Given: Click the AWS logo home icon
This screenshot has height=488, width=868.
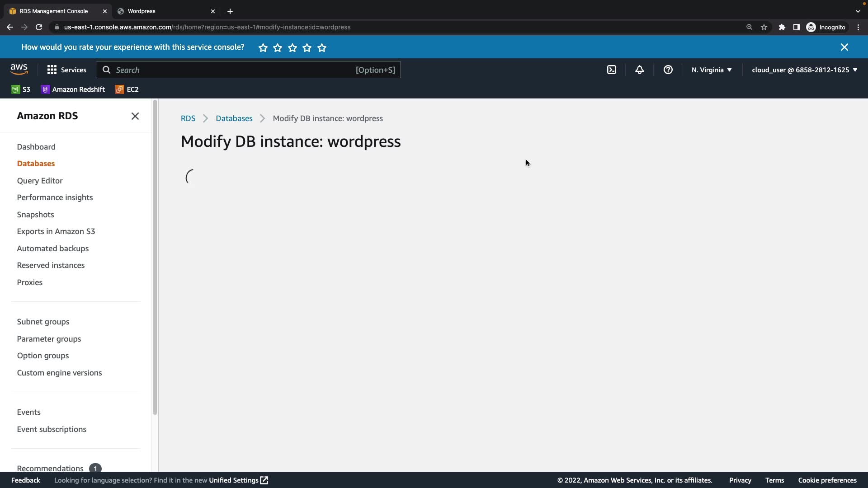Looking at the screenshot, I should pyautogui.click(x=19, y=69).
